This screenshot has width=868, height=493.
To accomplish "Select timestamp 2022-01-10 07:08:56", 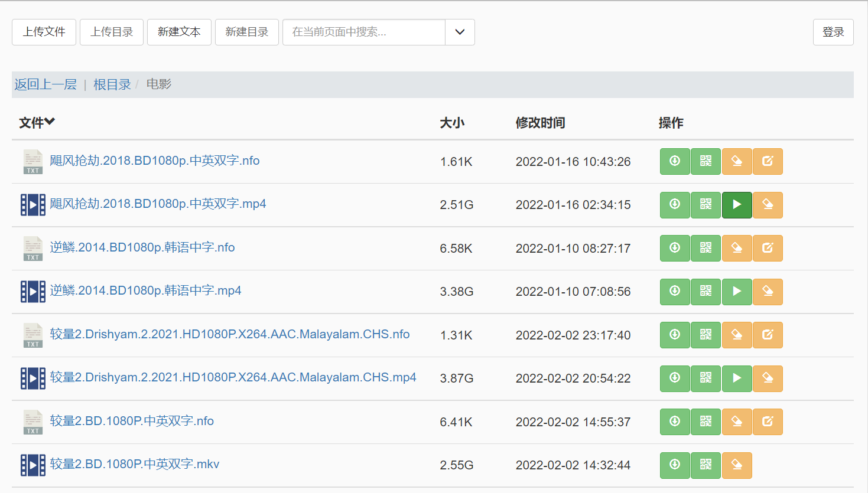I will tap(573, 292).
